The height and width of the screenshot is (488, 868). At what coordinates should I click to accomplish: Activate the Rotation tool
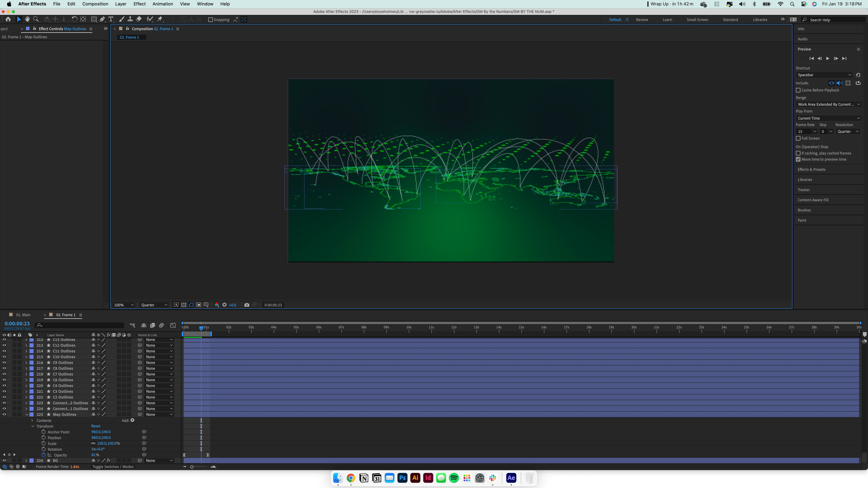tap(74, 19)
